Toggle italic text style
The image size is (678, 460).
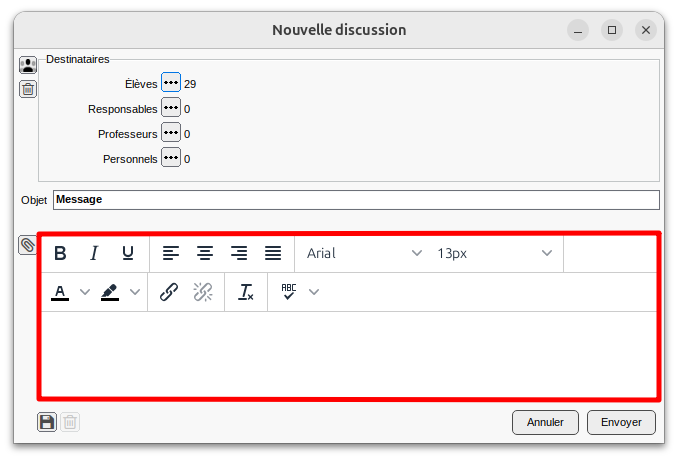point(94,253)
